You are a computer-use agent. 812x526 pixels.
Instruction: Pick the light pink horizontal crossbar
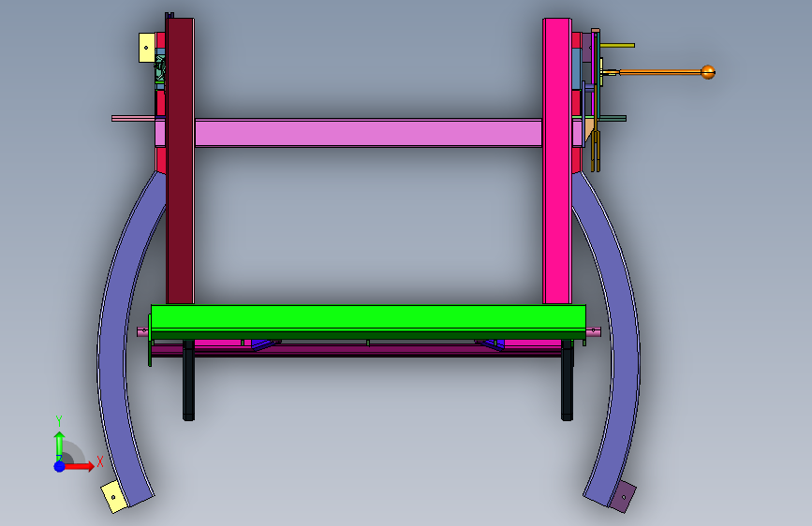pos(368,133)
